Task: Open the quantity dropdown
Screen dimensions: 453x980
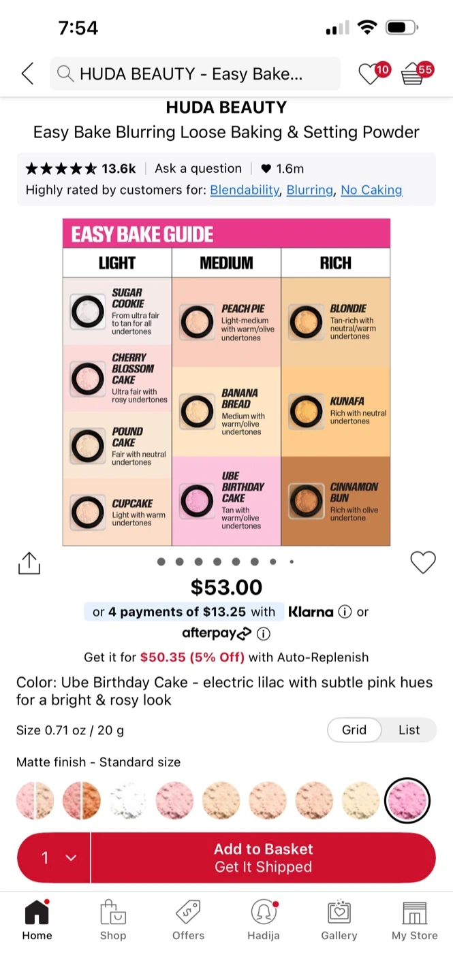Action: coord(54,857)
